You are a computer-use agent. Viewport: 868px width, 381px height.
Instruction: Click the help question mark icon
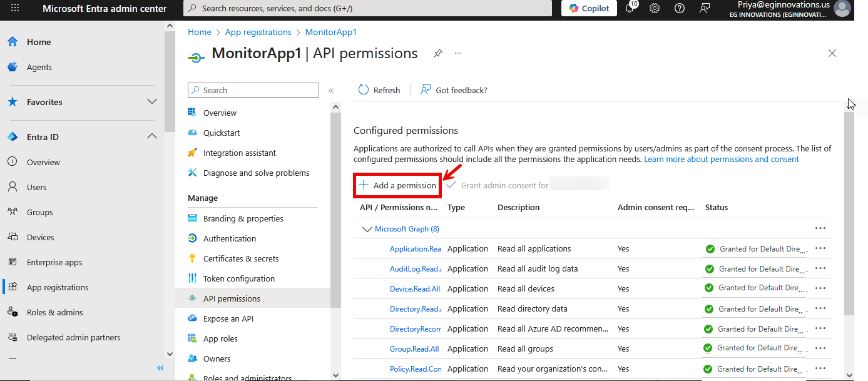[680, 9]
